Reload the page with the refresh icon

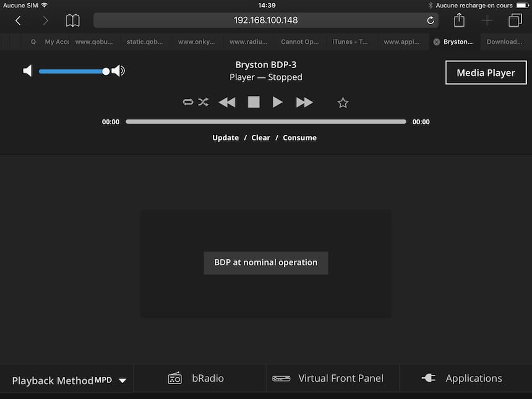pos(431,20)
